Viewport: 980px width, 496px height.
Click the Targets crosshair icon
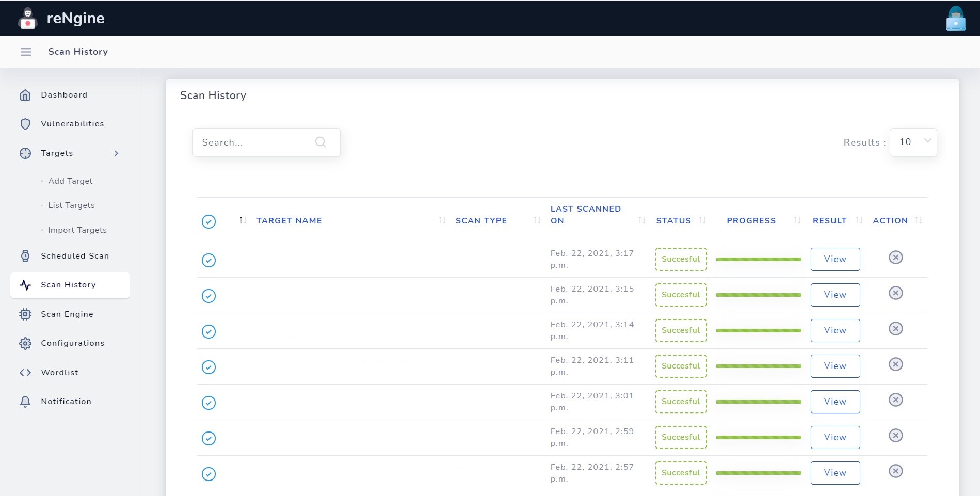click(25, 153)
